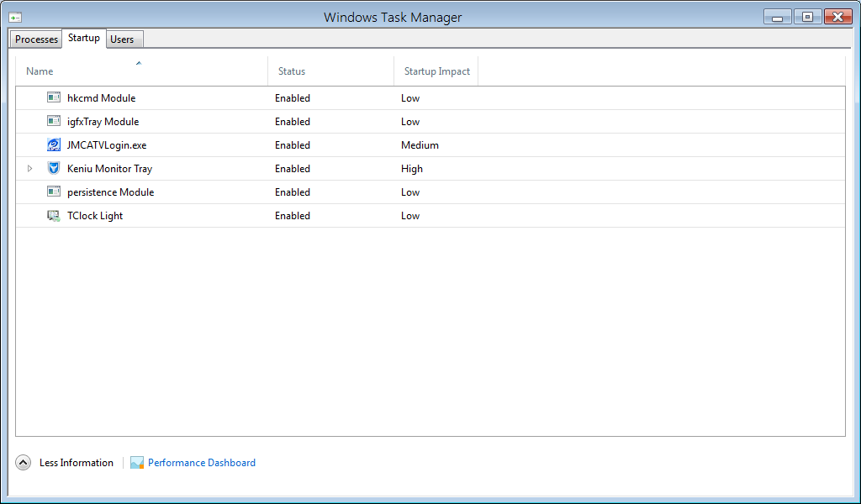Select the TClock Light row name
861x504 pixels.
pyautogui.click(x=95, y=216)
